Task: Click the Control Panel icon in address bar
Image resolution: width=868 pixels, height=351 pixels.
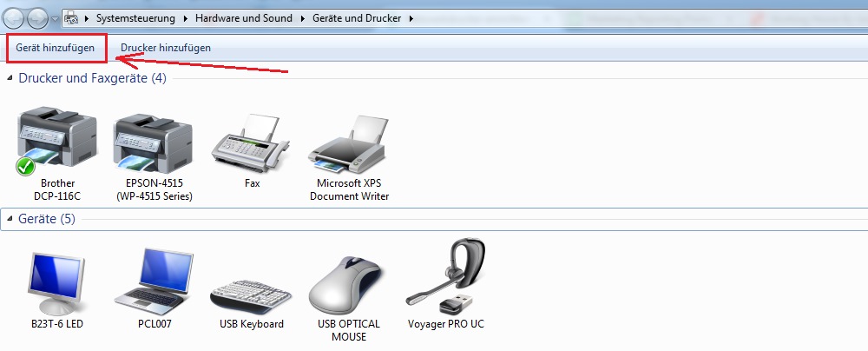Action: coord(71,17)
